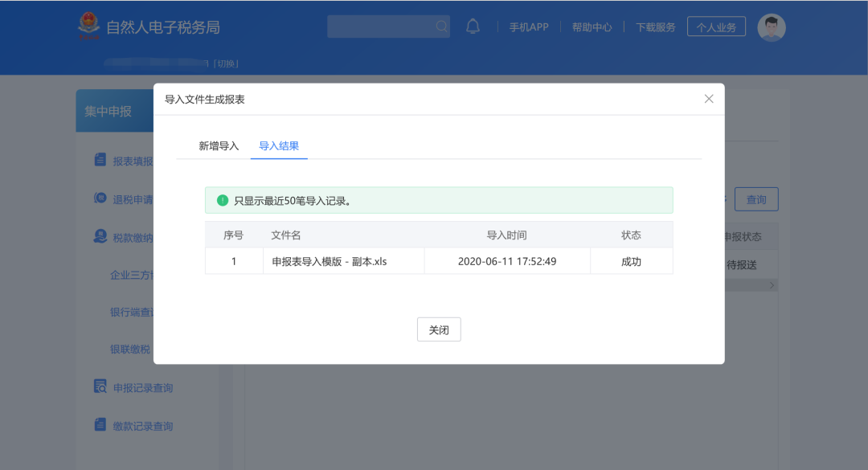This screenshot has width=868, height=470.
Task: Select the 导入结果 tab
Action: click(279, 146)
